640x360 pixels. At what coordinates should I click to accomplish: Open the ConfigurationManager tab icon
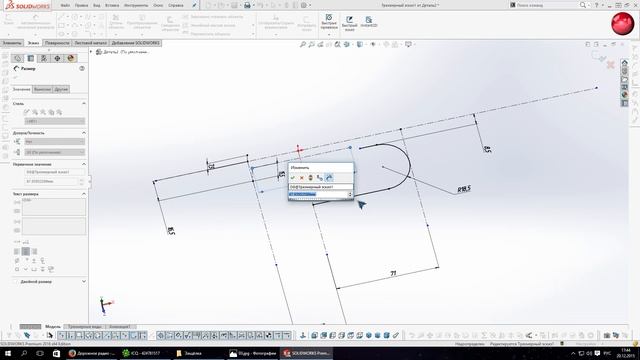[44, 58]
